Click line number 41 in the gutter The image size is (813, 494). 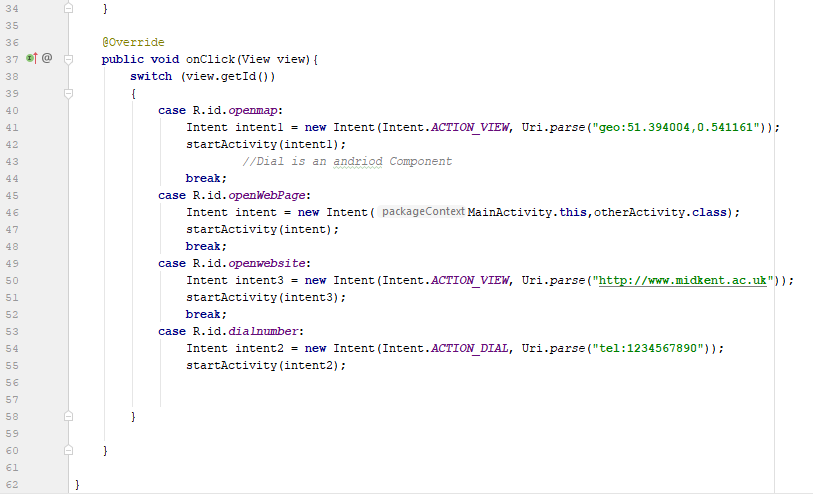point(12,128)
